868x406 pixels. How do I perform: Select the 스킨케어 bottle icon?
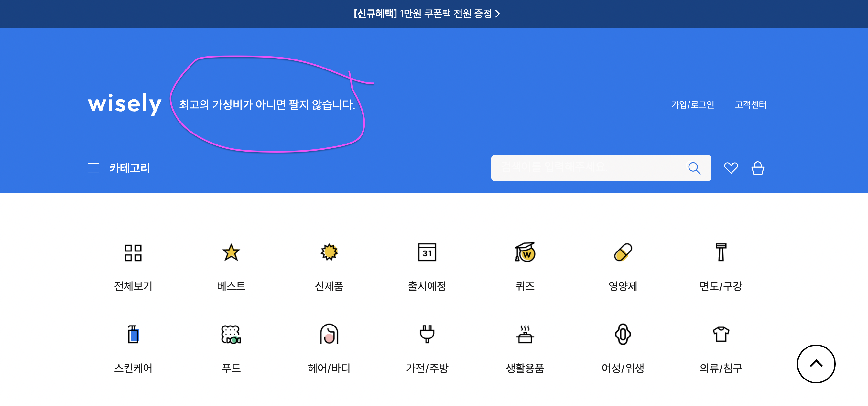(133, 334)
